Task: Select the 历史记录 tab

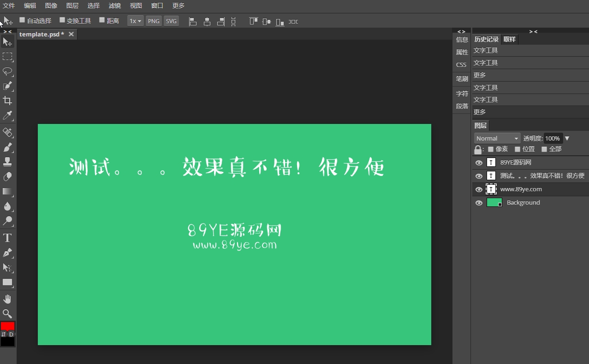Action: pos(487,39)
